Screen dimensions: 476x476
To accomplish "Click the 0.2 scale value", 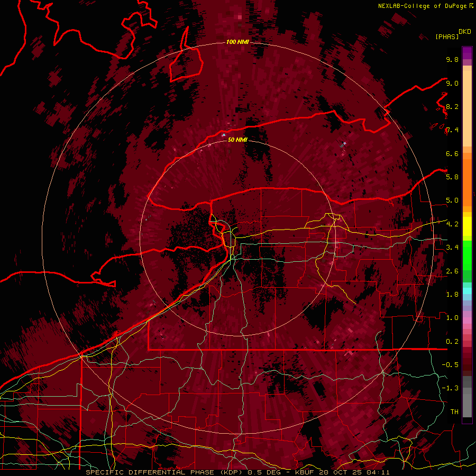I will pos(452,341).
